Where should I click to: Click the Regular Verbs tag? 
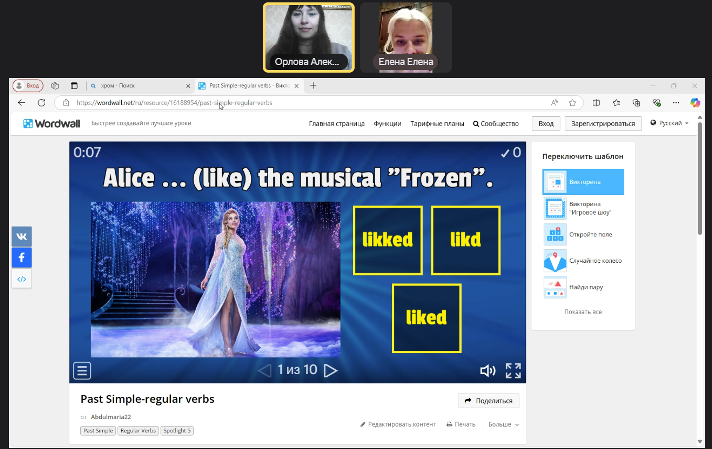pyautogui.click(x=138, y=431)
